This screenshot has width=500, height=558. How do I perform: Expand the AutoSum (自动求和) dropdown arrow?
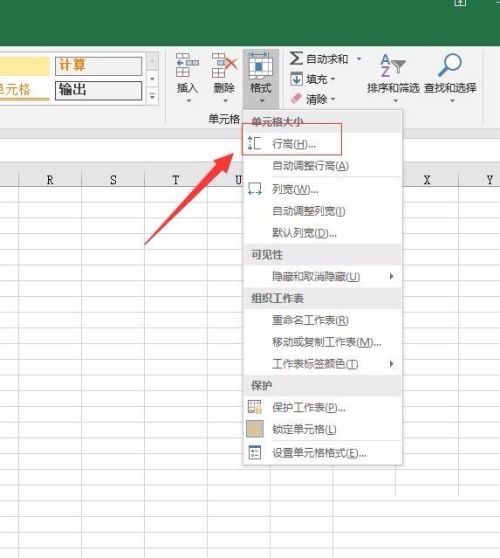(x=359, y=59)
